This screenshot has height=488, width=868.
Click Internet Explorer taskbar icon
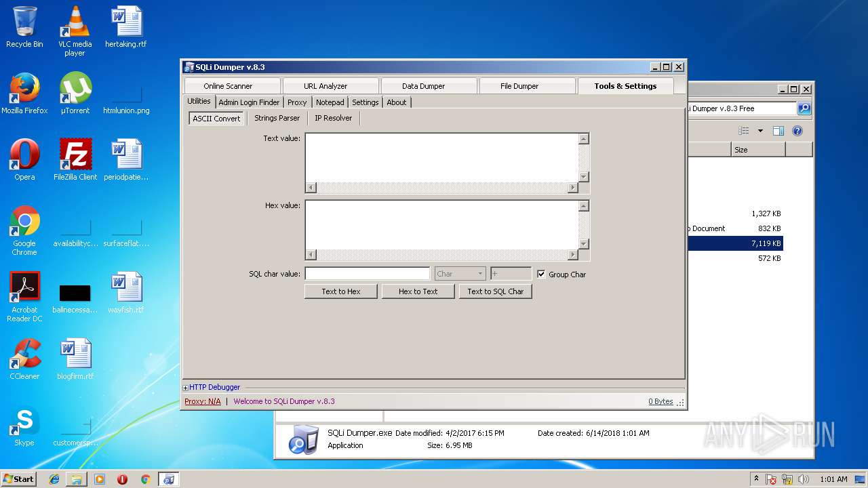(54, 479)
